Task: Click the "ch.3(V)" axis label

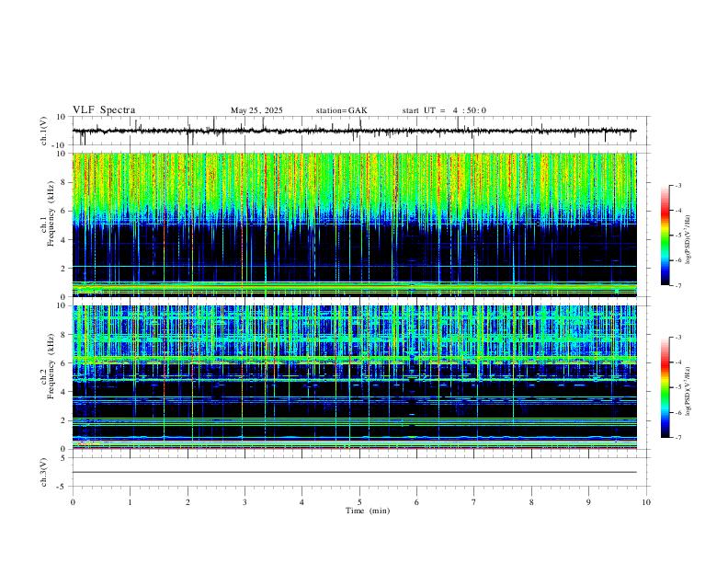Action: [x=43, y=472]
